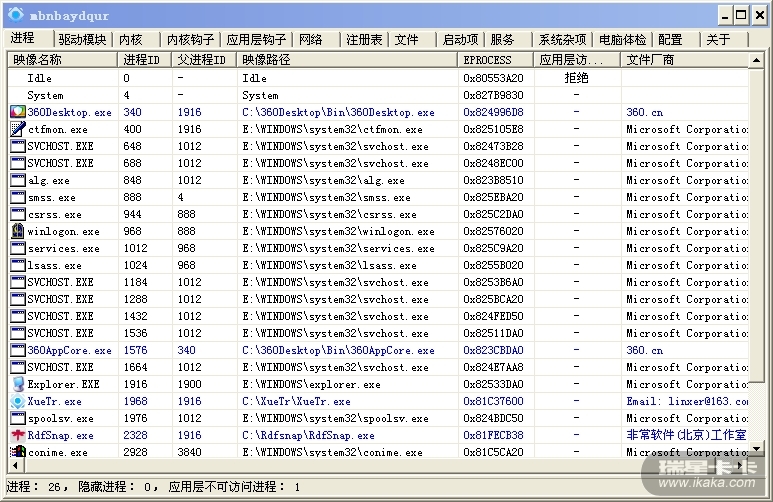Switch to the 应用层钩子 tab
Screen dimensions: 773x502
point(256,39)
